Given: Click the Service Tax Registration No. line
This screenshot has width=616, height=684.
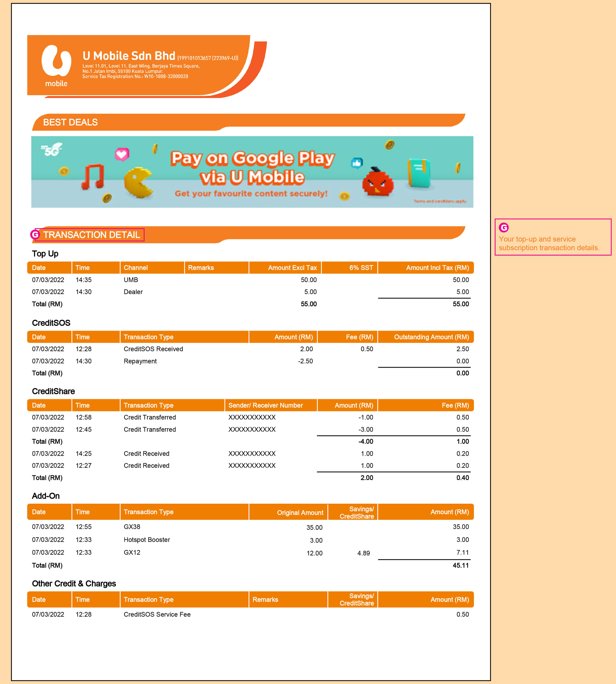Looking at the screenshot, I should (135, 76).
